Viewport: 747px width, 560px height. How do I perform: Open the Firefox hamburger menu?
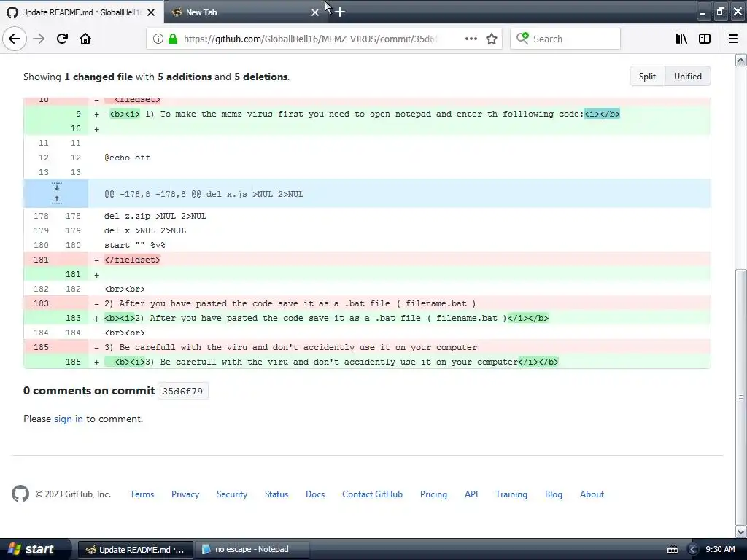pyautogui.click(x=733, y=39)
